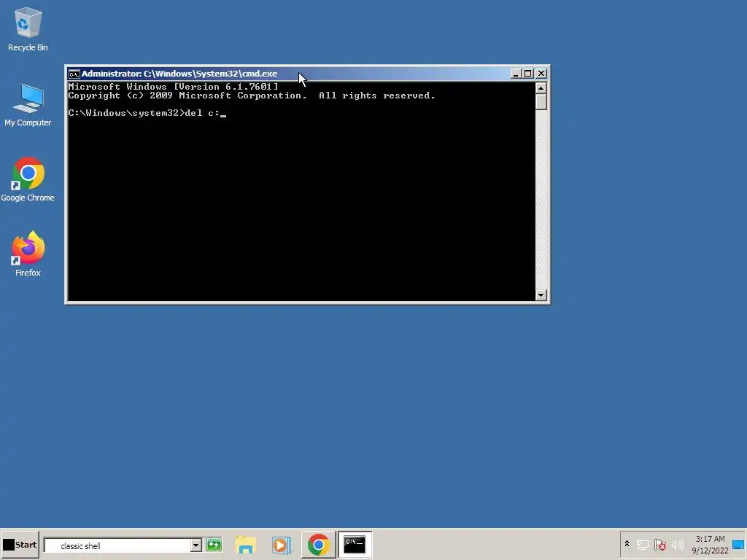Launch Windows Media Player from taskbar
The width and height of the screenshot is (747, 560).
[281, 545]
